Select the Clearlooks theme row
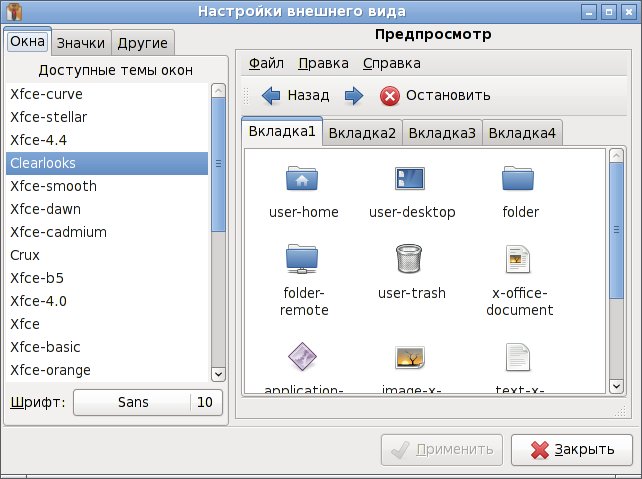642x479 pixels. (x=107, y=163)
